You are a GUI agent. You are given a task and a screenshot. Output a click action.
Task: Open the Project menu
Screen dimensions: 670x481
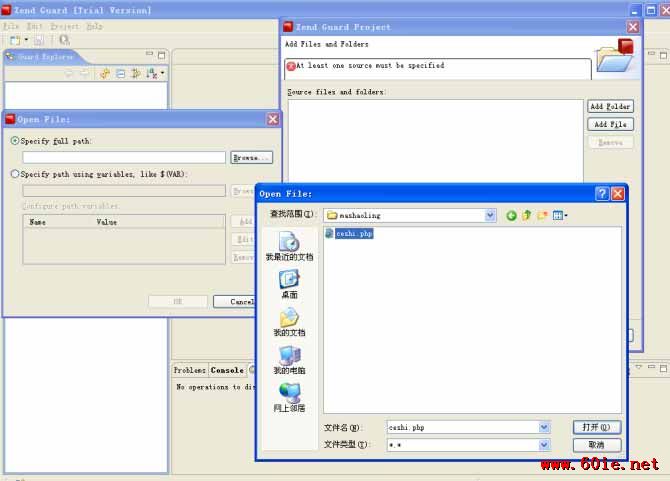(65, 26)
